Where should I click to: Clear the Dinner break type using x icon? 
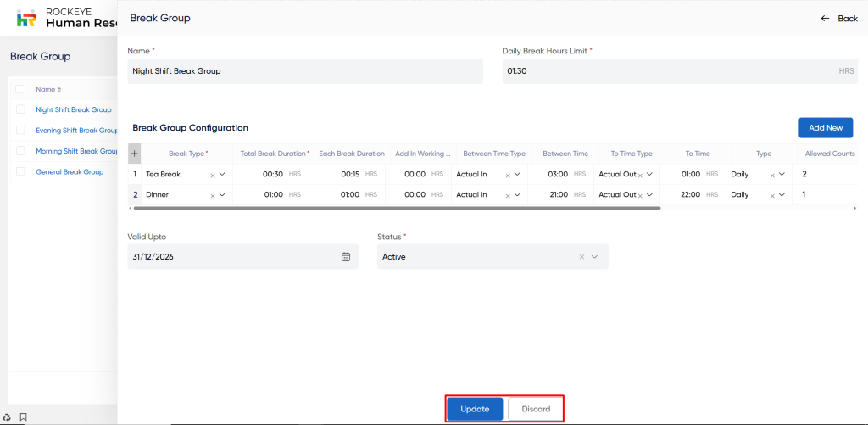pos(212,195)
